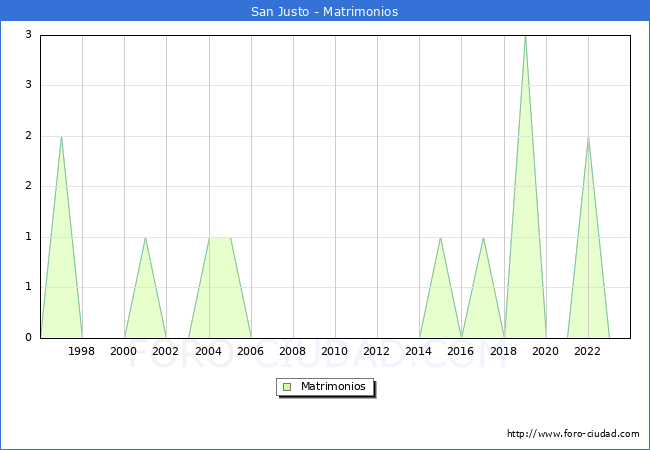Select the 2019 peak at top of chart
650x450 pixels.
[525, 36]
